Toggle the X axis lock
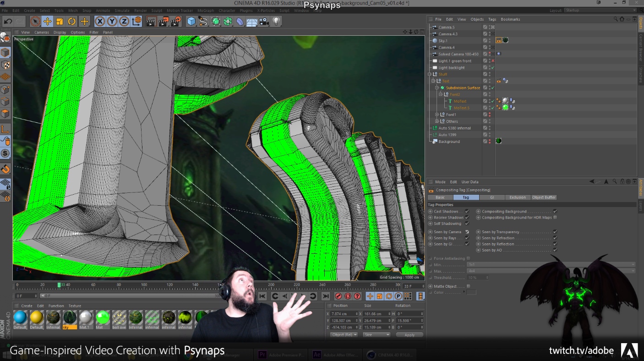 tap(100, 21)
